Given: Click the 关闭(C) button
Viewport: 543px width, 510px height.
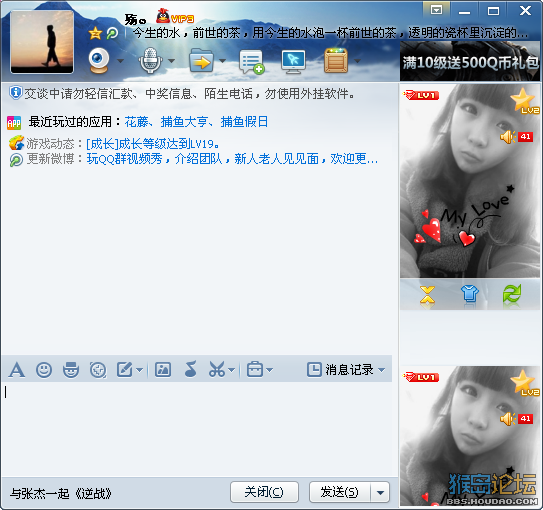Looking at the screenshot, I should (x=264, y=492).
